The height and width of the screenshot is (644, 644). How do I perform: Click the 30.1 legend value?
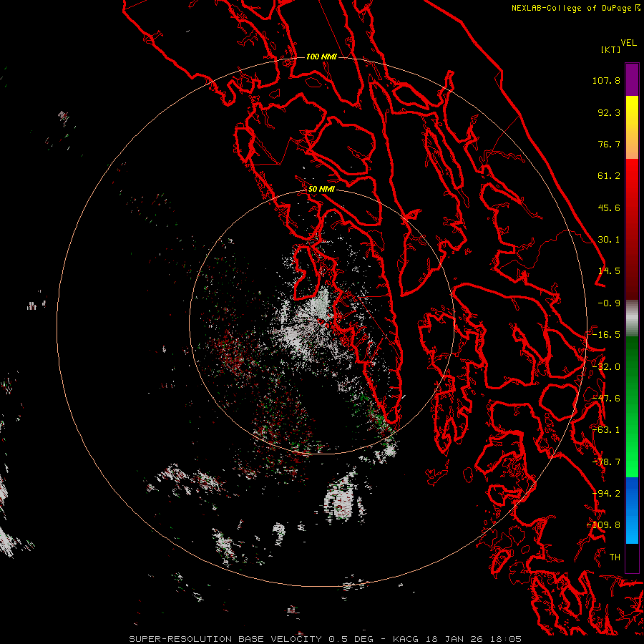[609, 240]
